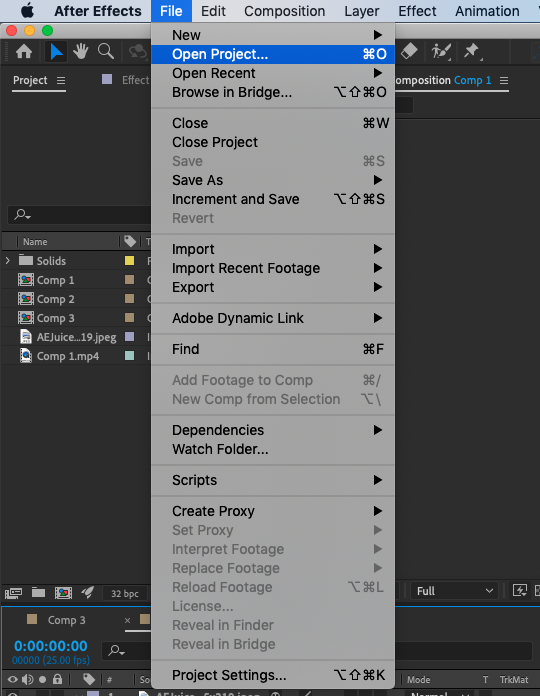540x696 pixels.
Task: Click the Home icon in toolbar
Action: coord(24,52)
